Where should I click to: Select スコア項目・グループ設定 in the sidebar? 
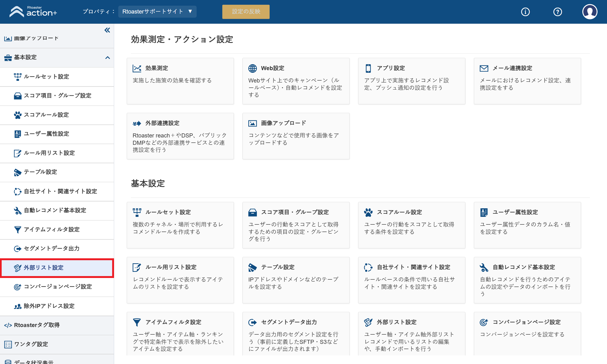57,96
